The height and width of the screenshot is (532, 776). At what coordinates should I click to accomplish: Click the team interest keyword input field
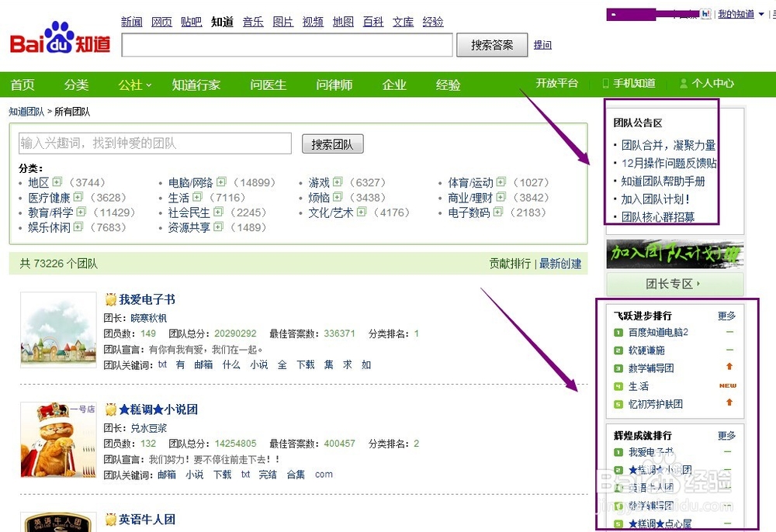click(x=155, y=143)
